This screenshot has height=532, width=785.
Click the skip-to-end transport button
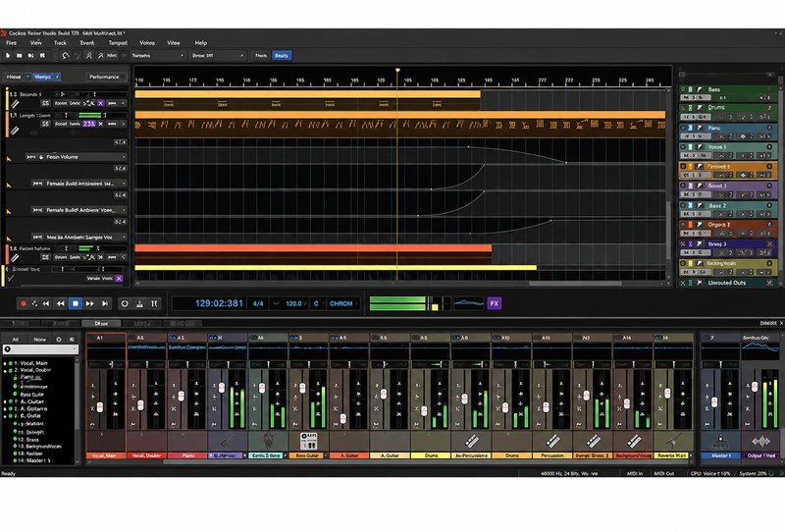tap(105, 303)
